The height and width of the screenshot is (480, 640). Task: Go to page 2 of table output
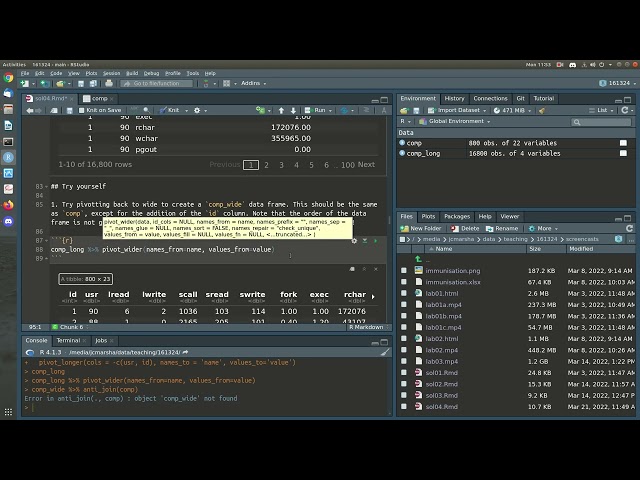click(266, 165)
